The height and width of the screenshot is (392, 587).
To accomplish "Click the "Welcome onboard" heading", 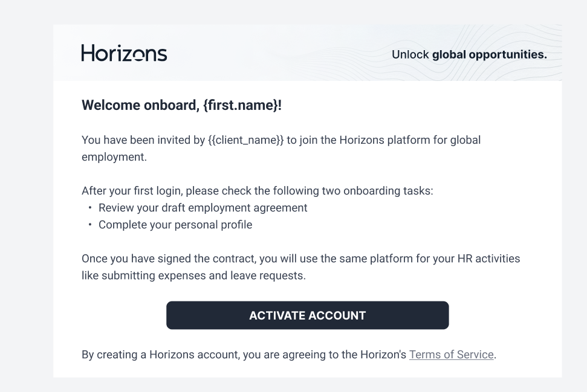I will point(140,106).
